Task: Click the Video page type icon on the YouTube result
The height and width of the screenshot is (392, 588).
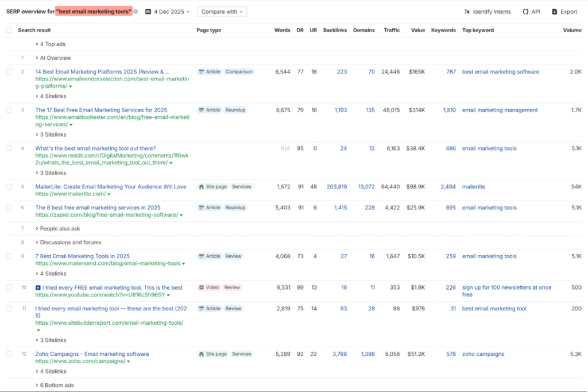Action: pyautogui.click(x=202, y=287)
